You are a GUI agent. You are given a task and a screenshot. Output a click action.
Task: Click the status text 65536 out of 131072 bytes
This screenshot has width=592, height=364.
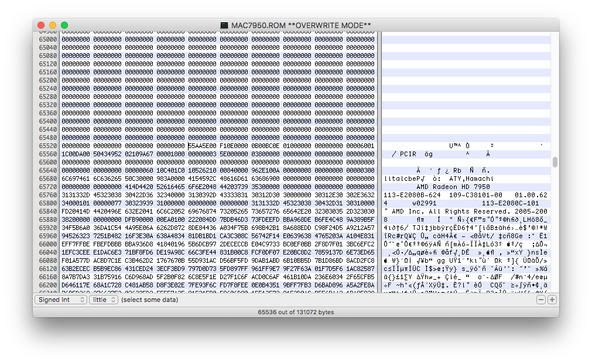tap(296, 312)
